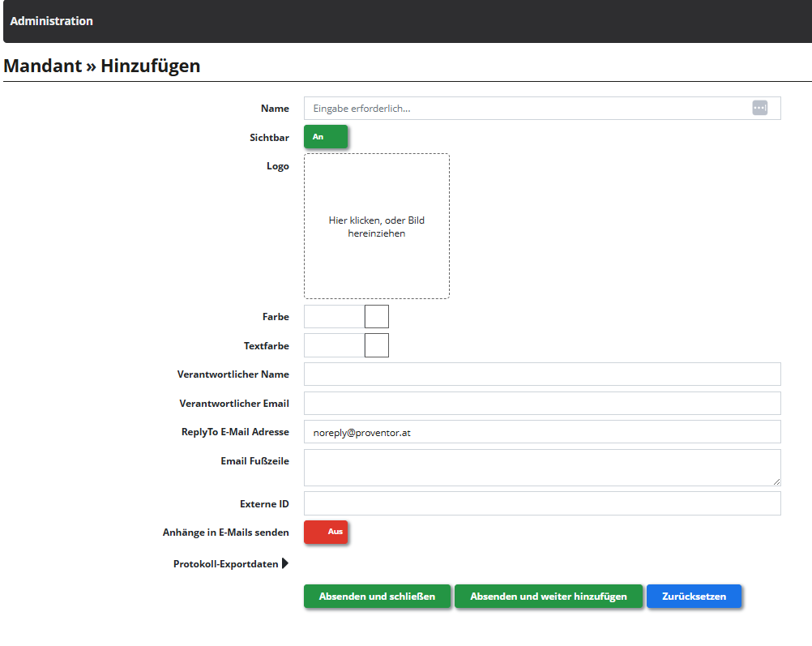
Task: Focus the Name input field
Action: [527, 108]
